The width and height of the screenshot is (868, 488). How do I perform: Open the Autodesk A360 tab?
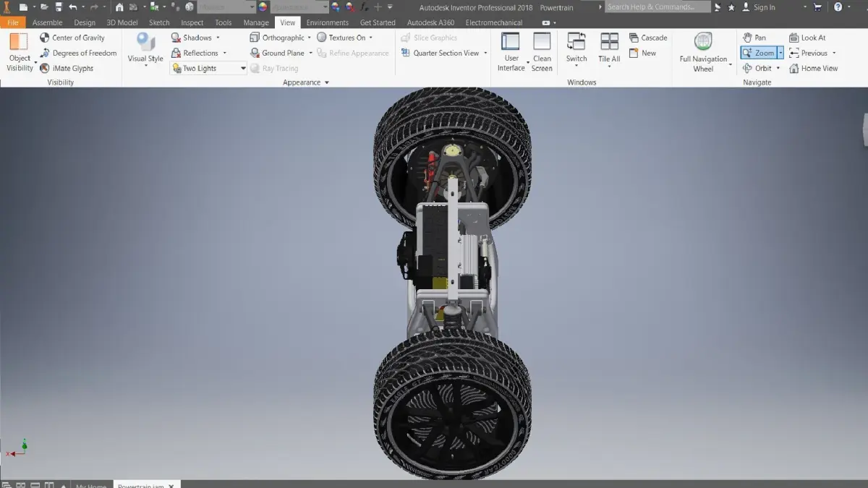tap(431, 22)
